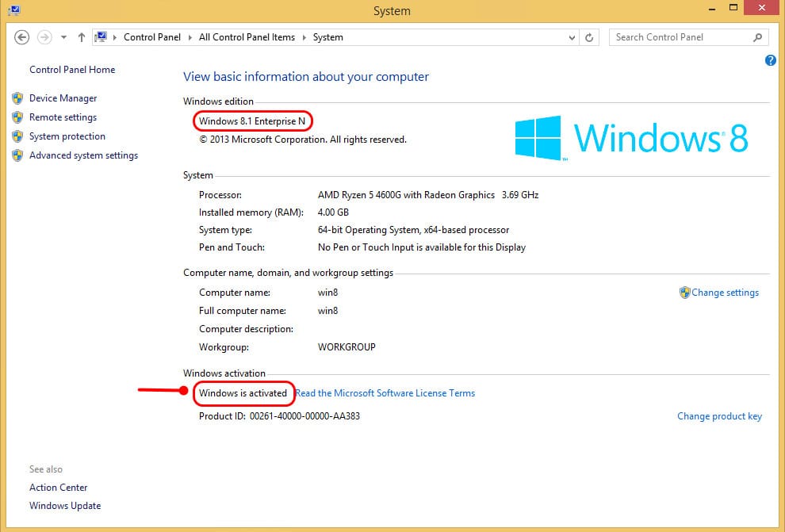This screenshot has width=785, height=532.
Task: Open Remote settings
Action: (63, 117)
